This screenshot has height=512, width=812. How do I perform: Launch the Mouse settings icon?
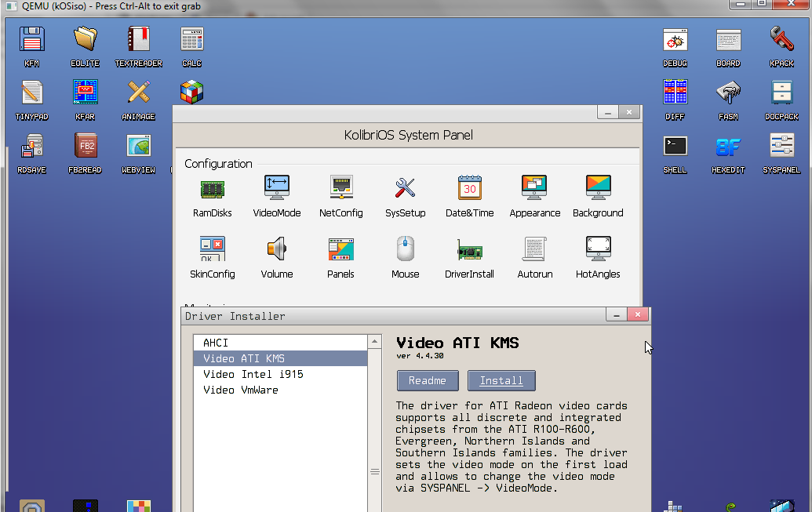405,250
